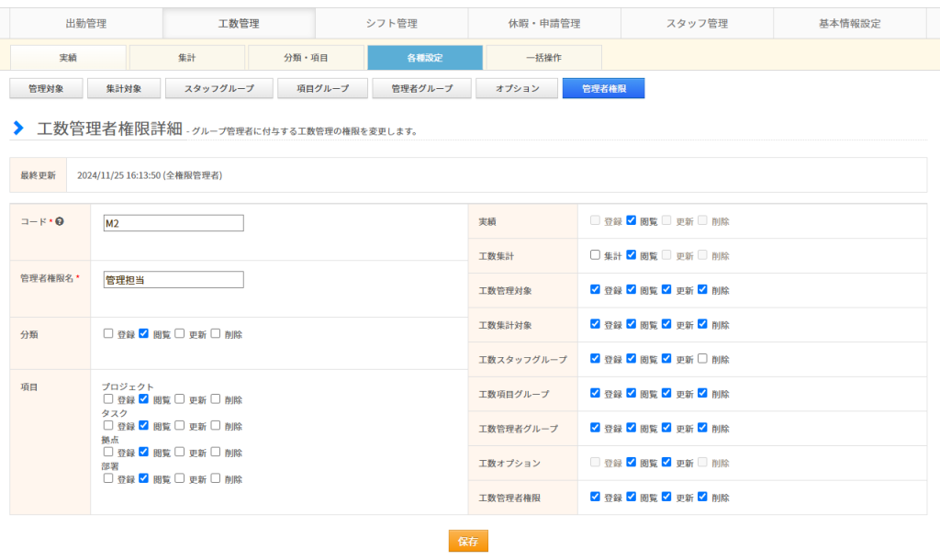Switch to シフト管理 tab
This screenshot has height=560, width=940.
coord(391,23)
